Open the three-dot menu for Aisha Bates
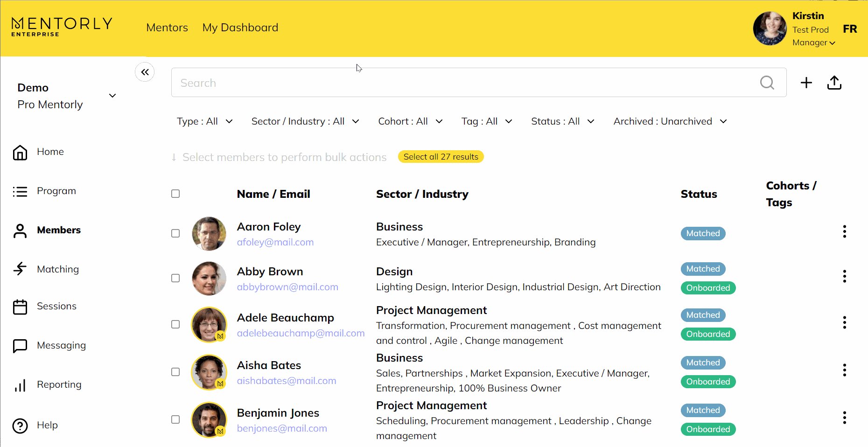 pyautogui.click(x=844, y=370)
